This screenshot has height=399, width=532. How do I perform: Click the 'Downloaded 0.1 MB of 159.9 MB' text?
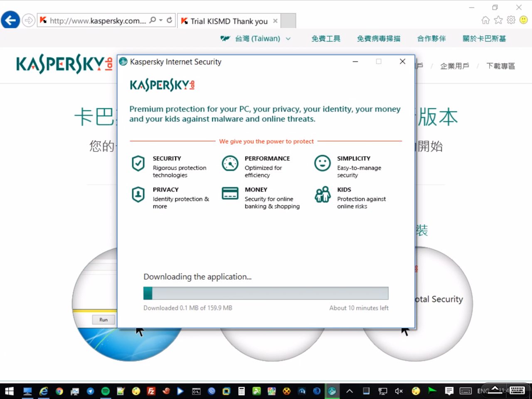188,308
